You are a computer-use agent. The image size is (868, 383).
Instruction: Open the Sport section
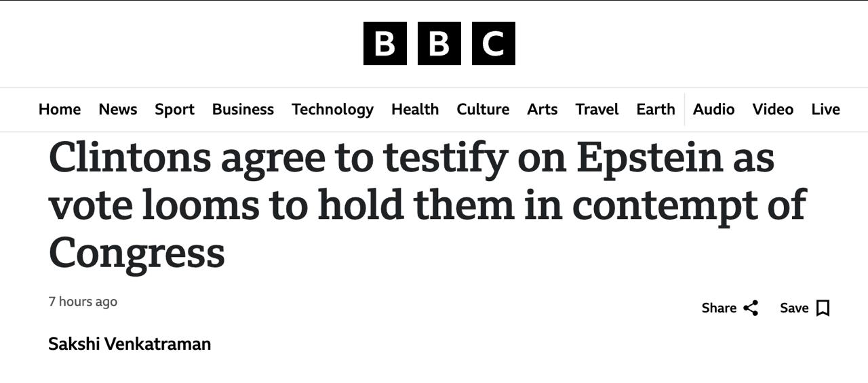point(174,109)
